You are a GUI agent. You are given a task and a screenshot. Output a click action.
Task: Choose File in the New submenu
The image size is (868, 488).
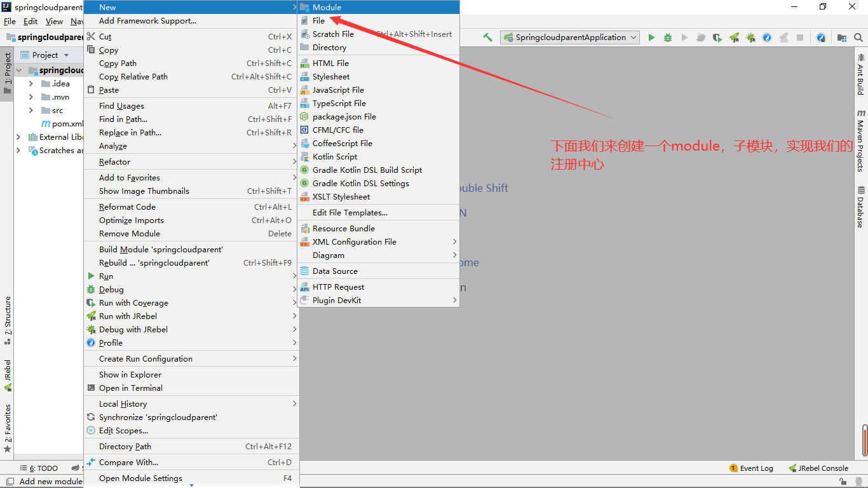[378, 21]
